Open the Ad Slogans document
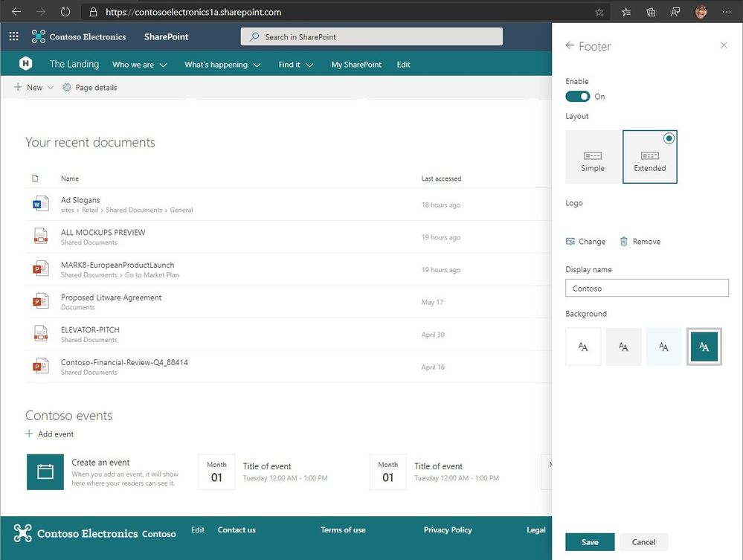 [80, 200]
